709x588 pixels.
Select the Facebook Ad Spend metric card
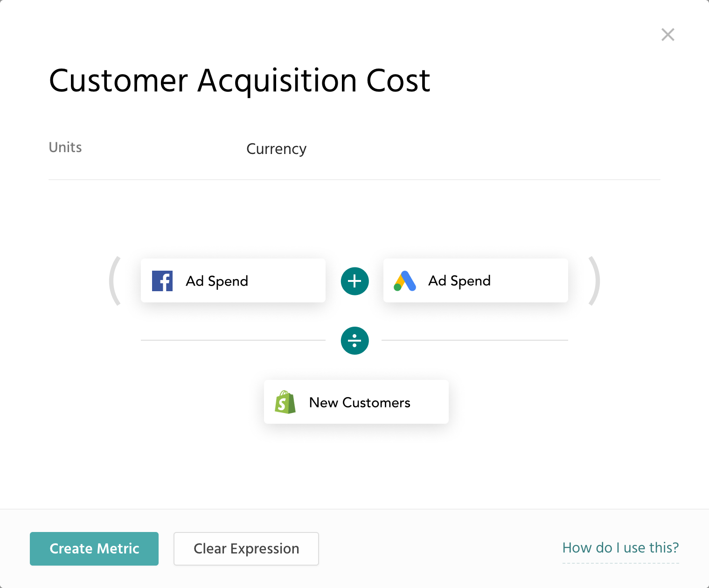(x=233, y=280)
